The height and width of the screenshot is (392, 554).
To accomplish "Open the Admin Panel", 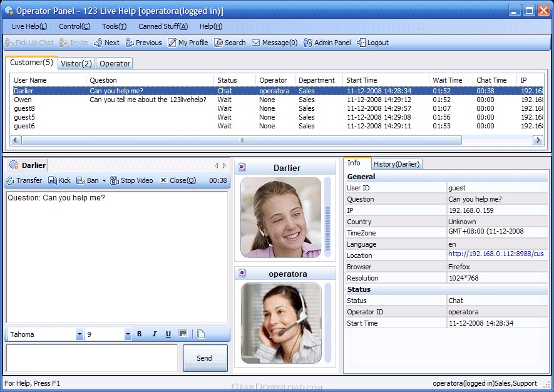I will pyautogui.click(x=327, y=43).
